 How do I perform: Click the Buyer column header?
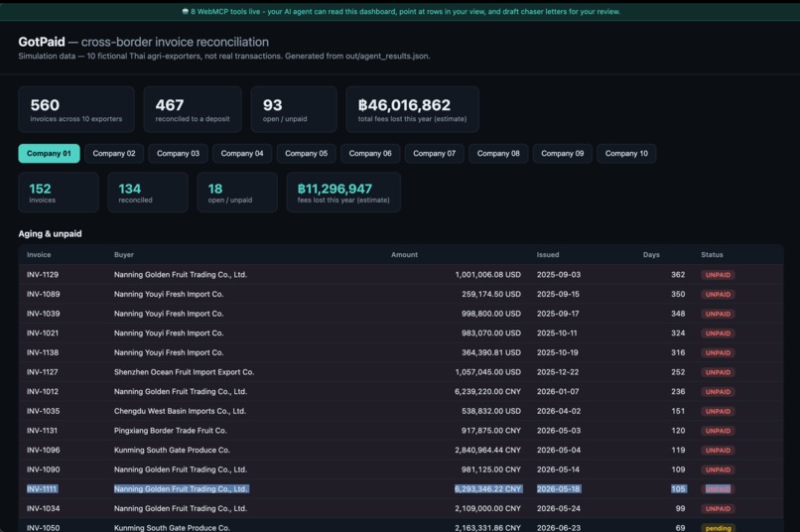click(124, 254)
